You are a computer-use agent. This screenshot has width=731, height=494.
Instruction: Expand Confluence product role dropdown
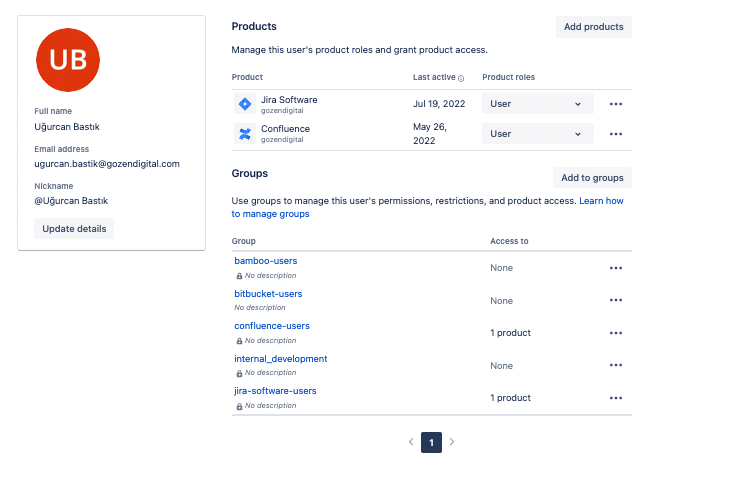point(538,134)
